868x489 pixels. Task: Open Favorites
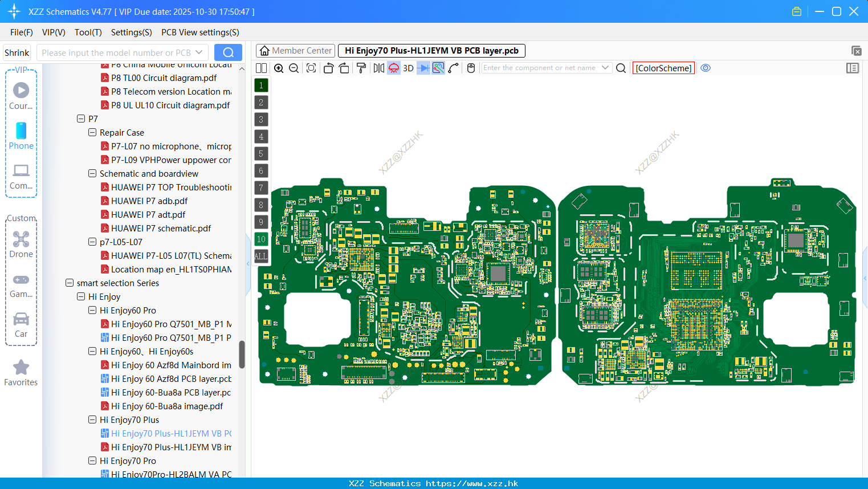point(21,373)
